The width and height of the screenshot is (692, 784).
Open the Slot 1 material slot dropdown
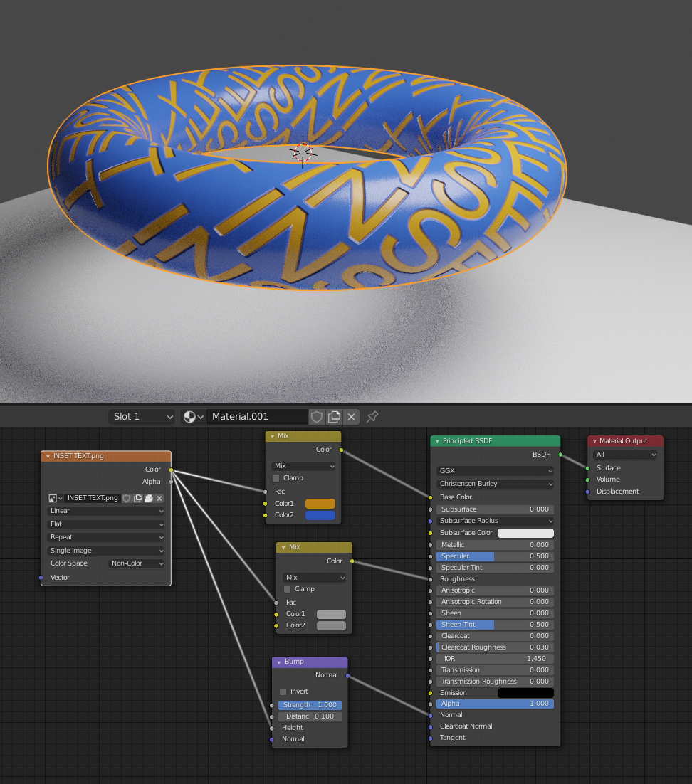(141, 416)
